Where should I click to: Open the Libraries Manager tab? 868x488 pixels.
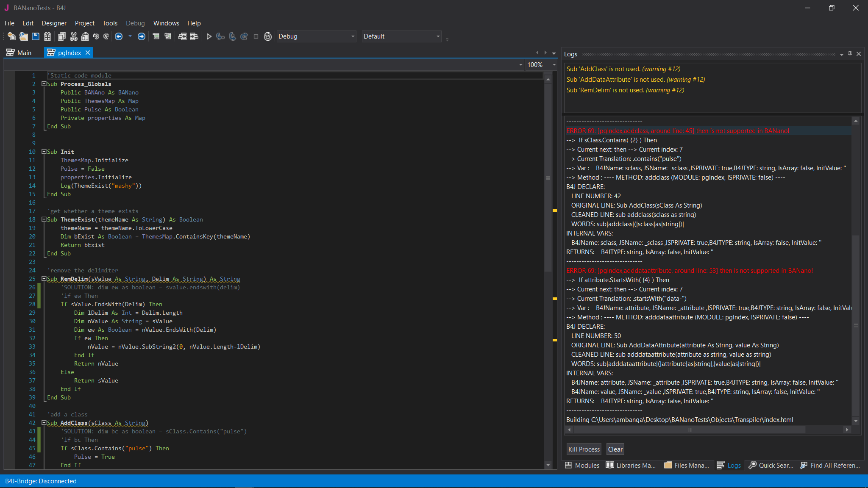click(631, 465)
